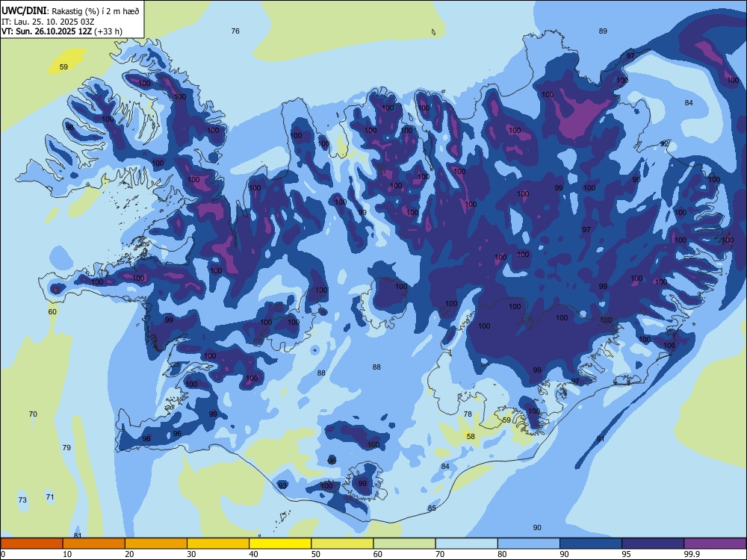Click the humidity value 73 on the map
The image size is (747, 560).
[22, 500]
